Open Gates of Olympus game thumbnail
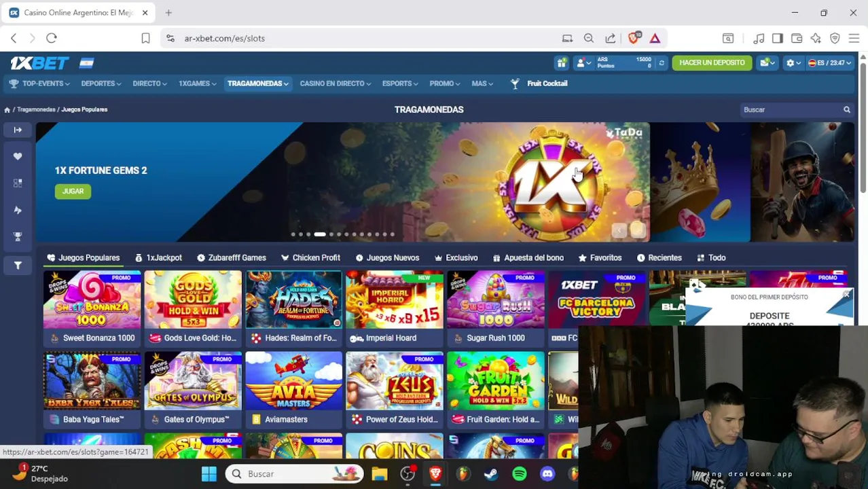This screenshot has height=489, width=868. [x=193, y=380]
